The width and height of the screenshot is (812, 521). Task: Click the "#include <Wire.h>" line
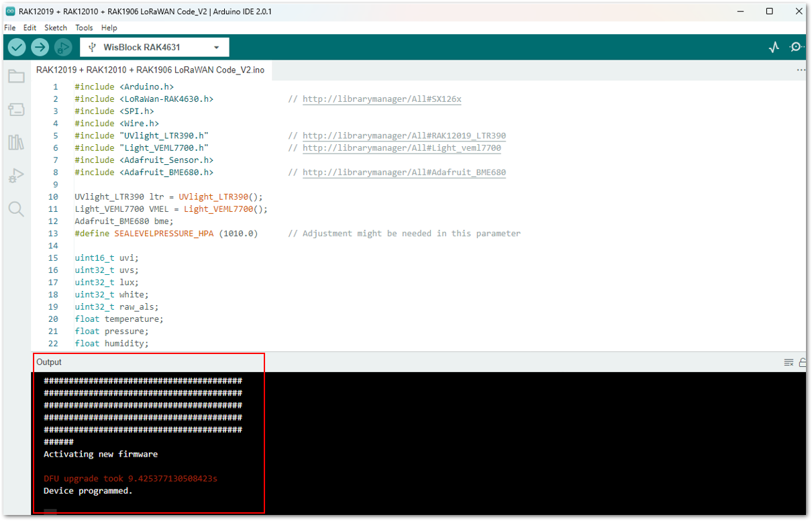coord(117,123)
